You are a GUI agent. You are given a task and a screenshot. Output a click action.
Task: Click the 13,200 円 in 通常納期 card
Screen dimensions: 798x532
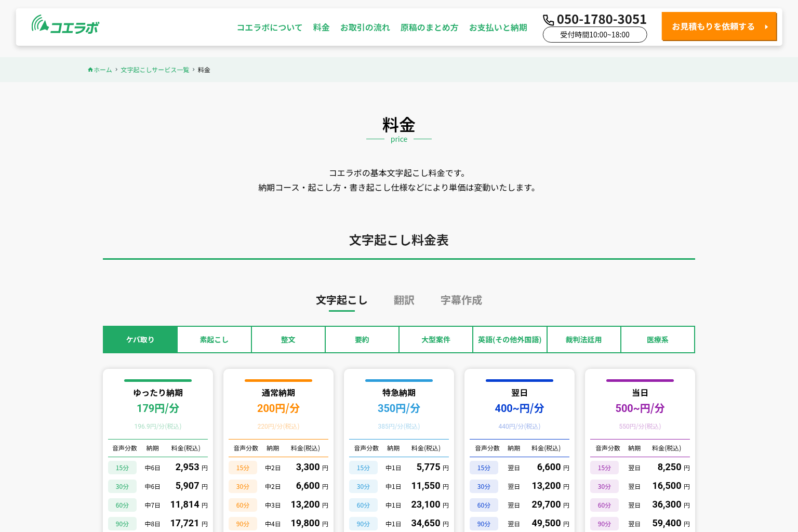click(310, 504)
